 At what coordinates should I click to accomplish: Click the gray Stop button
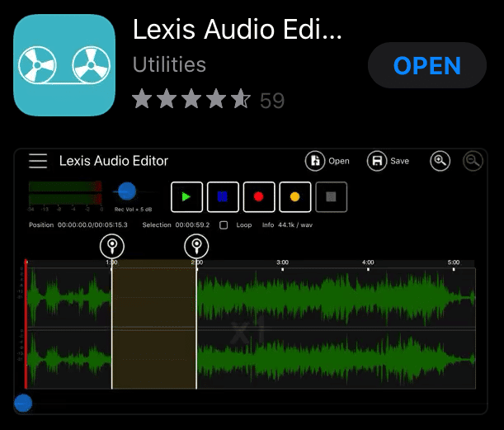[x=331, y=196]
